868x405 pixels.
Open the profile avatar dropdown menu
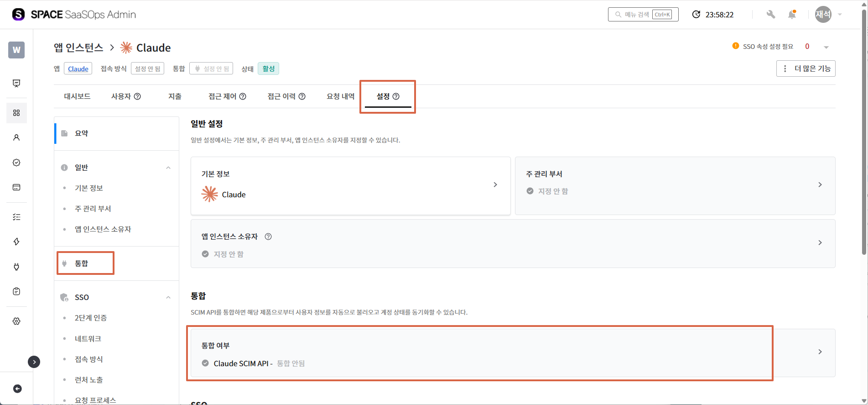[x=828, y=15]
